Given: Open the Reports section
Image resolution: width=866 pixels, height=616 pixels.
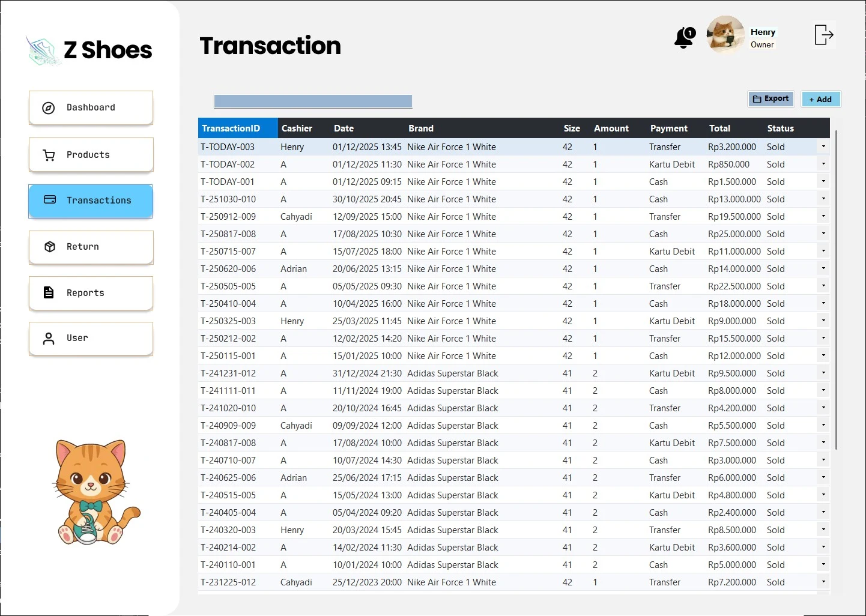Looking at the screenshot, I should pyautogui.click(x=91, y=293).
